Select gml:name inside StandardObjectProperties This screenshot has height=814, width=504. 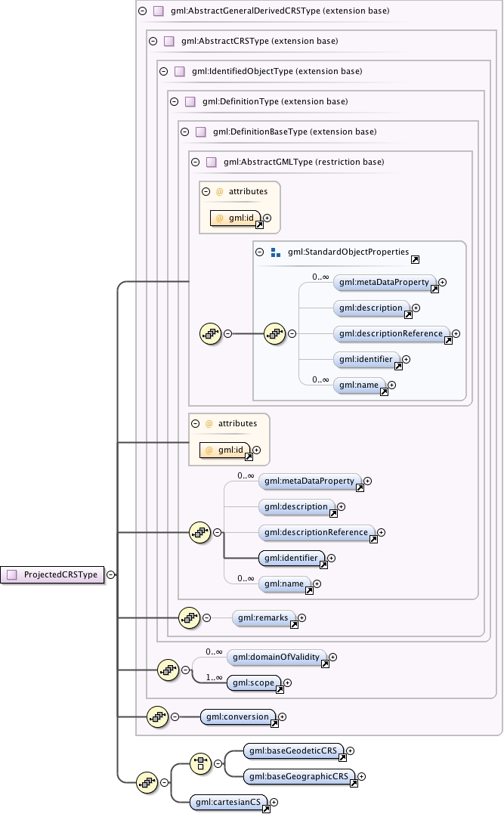(x=359, y=385)
